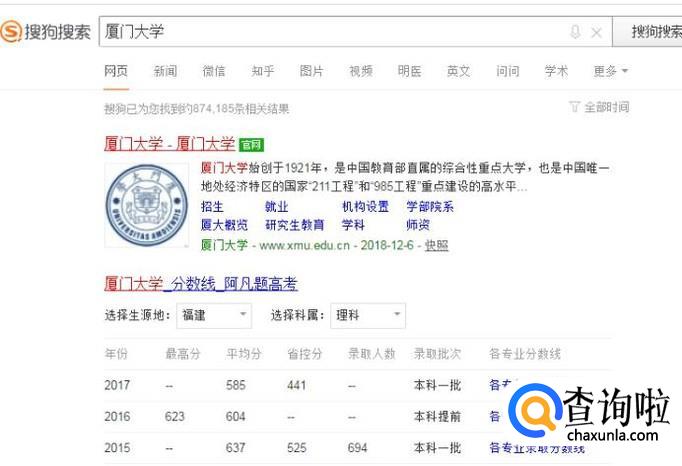The height and width of the screenshot is (466, 682).
Task: Open the 福建 source region dropdown
Action: point(214,315)
